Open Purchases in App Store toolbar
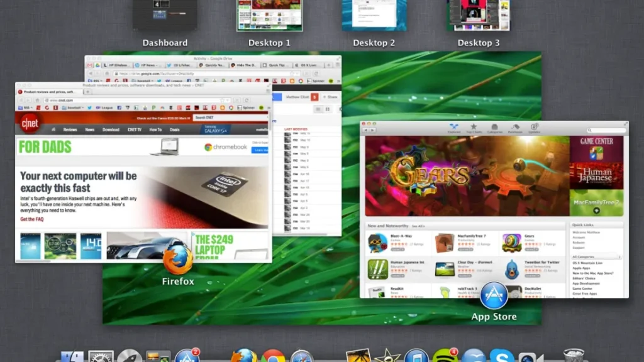The height and width of the screenshot is (362, 644). [x=515, y=128]
